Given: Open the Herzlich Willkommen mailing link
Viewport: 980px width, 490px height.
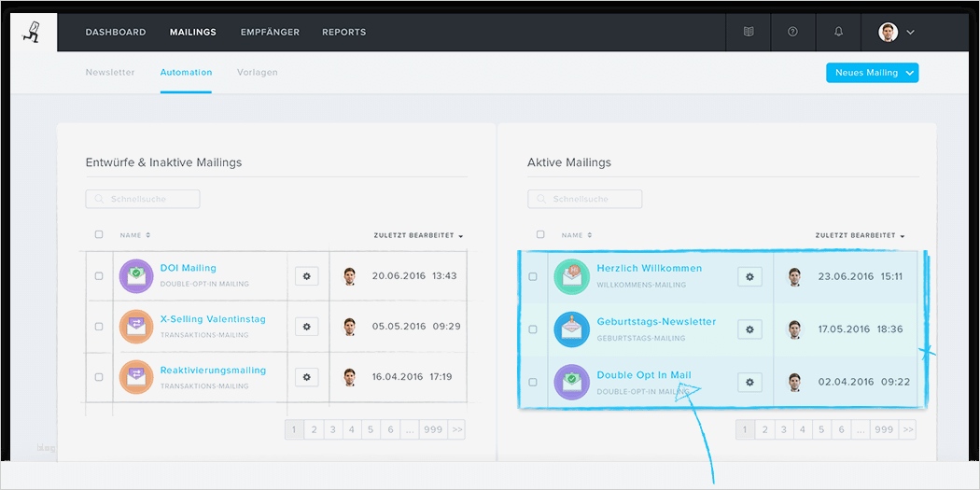Looking at the screenshot, I should pyautogui.click(x=650, y=268).
